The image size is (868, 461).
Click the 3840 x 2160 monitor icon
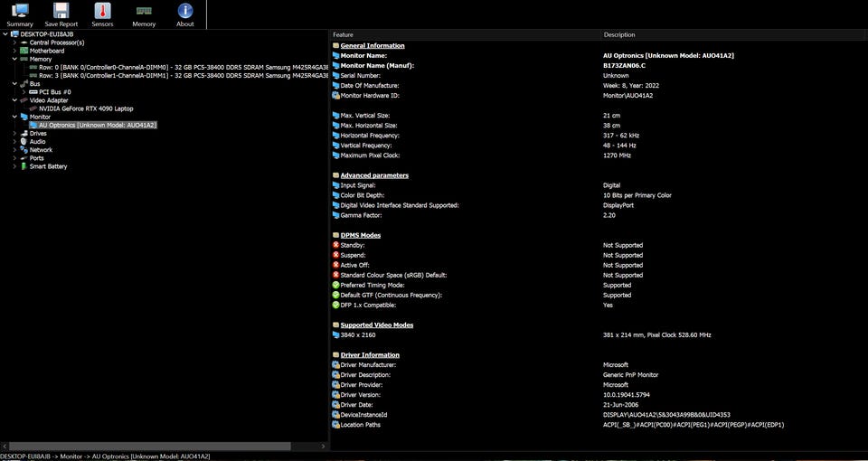(x=335, y=334)
